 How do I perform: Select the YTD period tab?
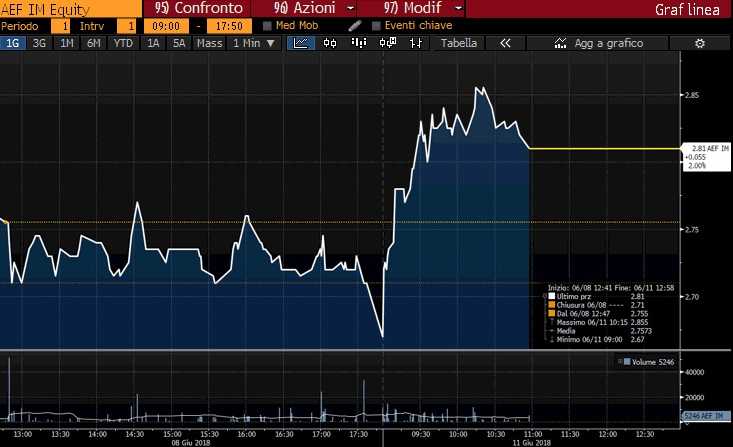pyautogui.click(x=123, y=43)
